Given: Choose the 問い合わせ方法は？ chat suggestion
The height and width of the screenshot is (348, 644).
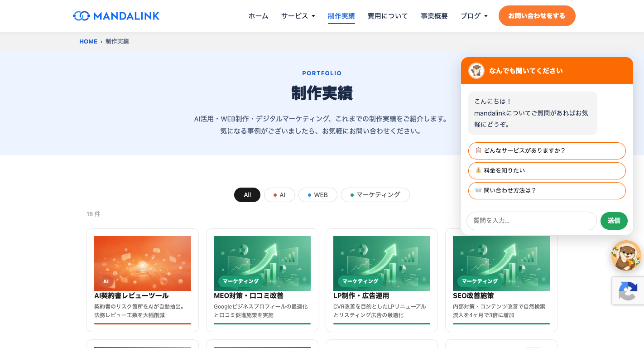Looking at the screenshot, I should [547, 191].
